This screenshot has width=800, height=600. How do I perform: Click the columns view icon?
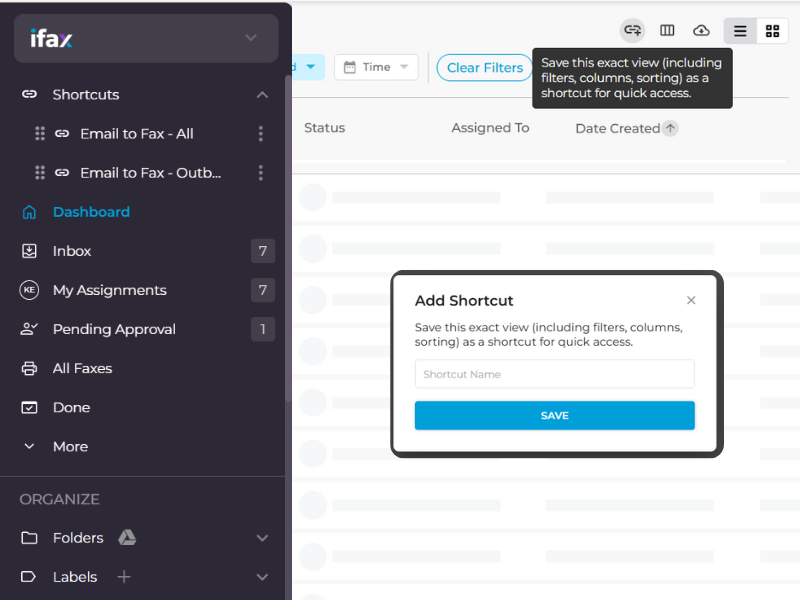667,30
